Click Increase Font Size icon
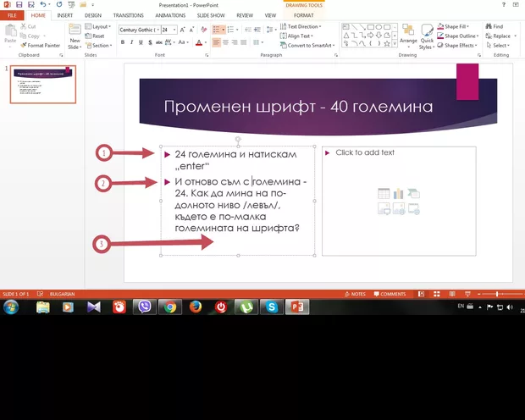The width and height of the screenshot is (525, 420). point(182,30)
